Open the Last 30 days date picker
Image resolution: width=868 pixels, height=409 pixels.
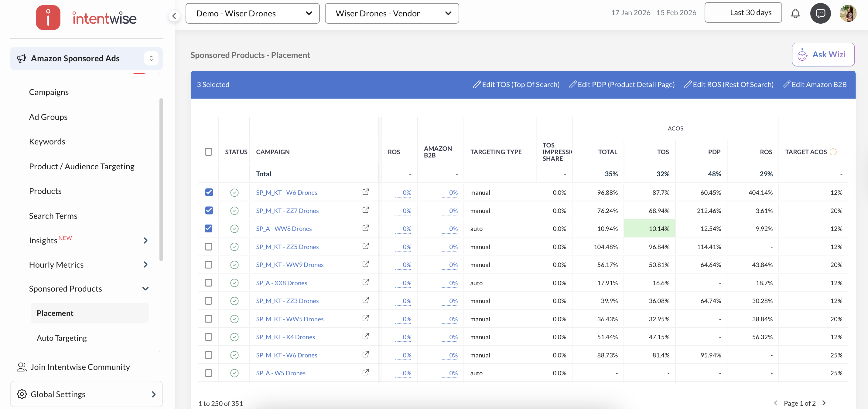click(743, 13)
